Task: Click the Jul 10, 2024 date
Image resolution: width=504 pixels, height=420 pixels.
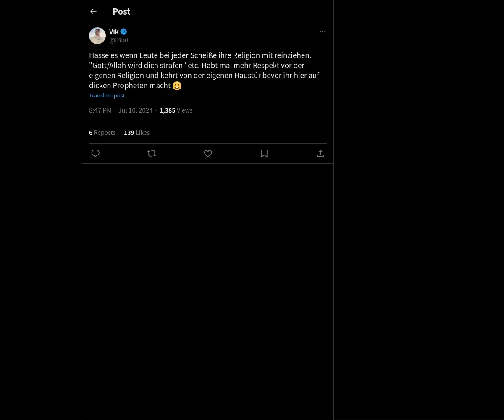Action: (135, 110)
